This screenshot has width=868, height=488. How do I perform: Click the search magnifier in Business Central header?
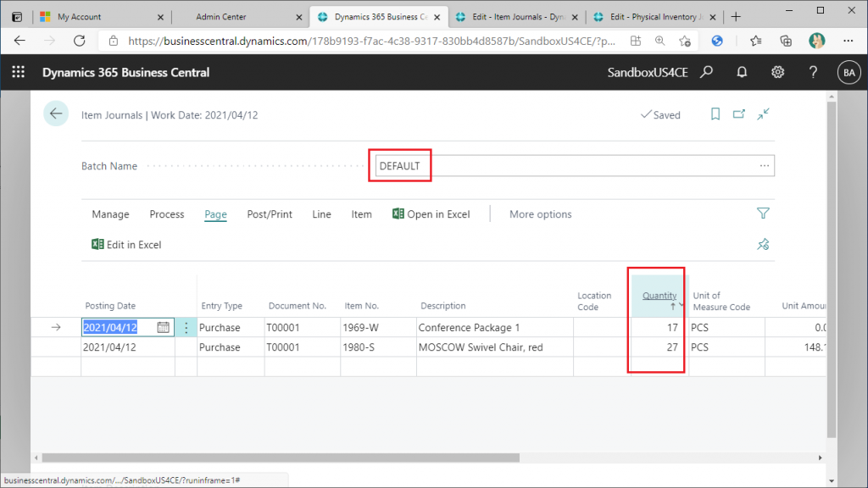(706, 72)
